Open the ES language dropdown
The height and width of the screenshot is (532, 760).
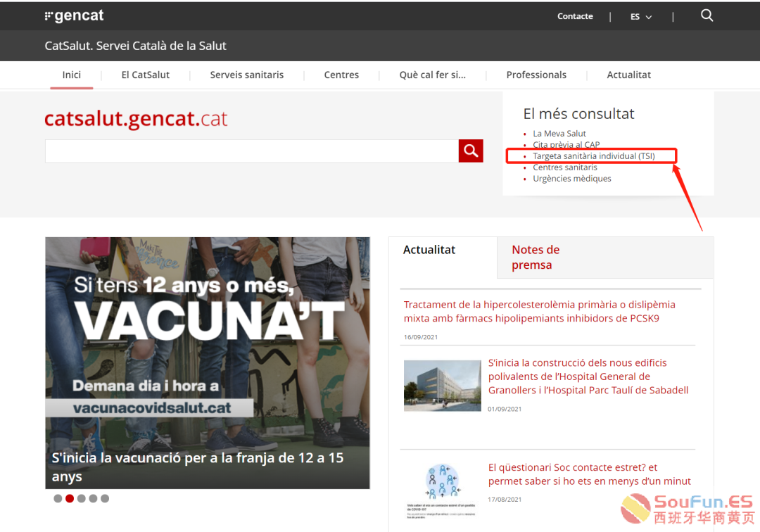click(641, 16)
